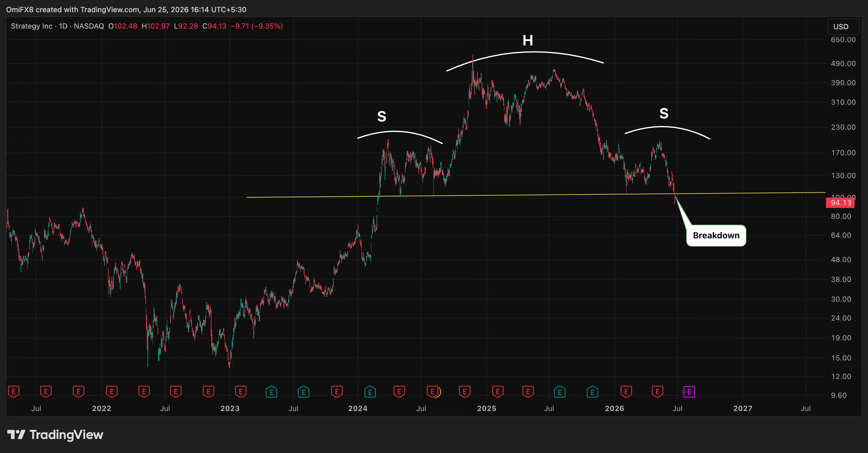Click the TradingView logo

55,434
